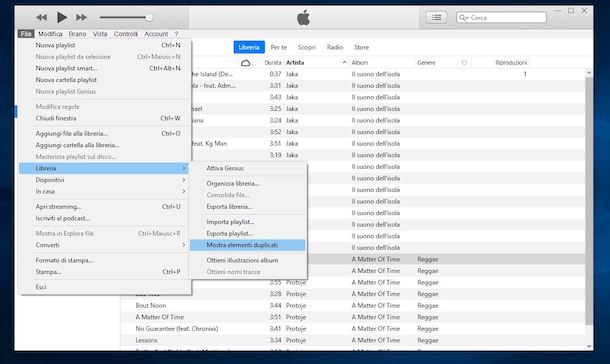Choose Stampa from File menu
Image resolution: width=610 pixels, height=364 pixels.
(105, 272)
